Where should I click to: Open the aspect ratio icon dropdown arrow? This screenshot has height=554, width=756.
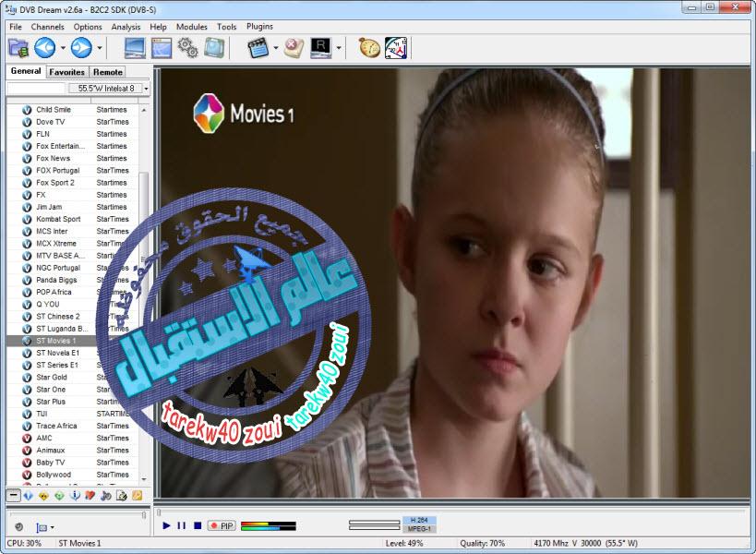click(52, 527)
